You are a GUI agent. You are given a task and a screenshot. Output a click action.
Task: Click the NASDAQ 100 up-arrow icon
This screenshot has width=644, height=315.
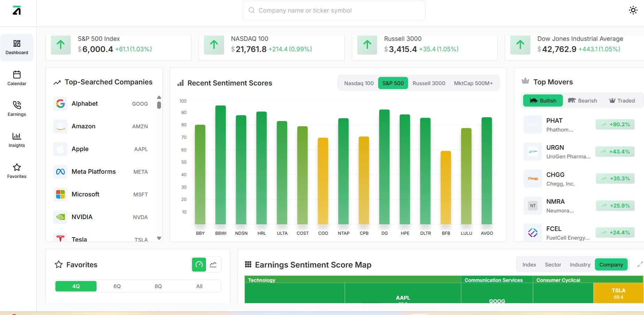click(x=214, y=45)
